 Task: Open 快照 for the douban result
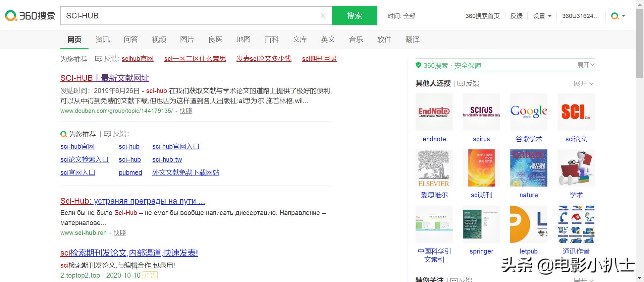186,111
